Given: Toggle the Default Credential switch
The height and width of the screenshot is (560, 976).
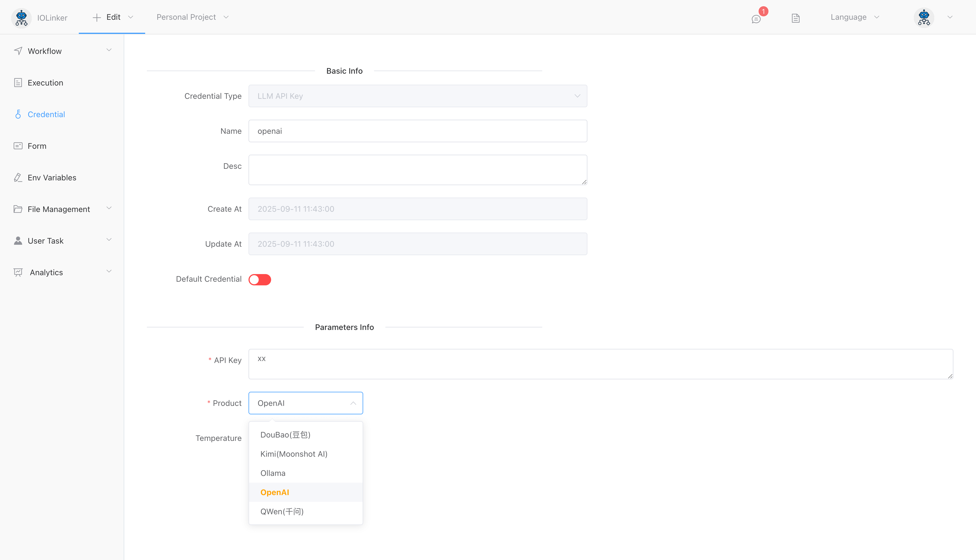Looking at the screenshot, I should (x=260, y=279).
